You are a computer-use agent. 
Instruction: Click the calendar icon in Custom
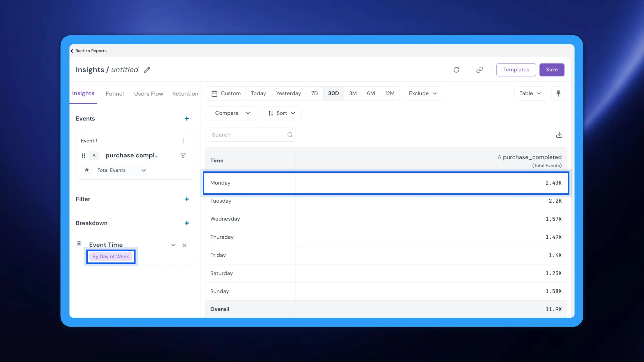click(x=214, y=94)
